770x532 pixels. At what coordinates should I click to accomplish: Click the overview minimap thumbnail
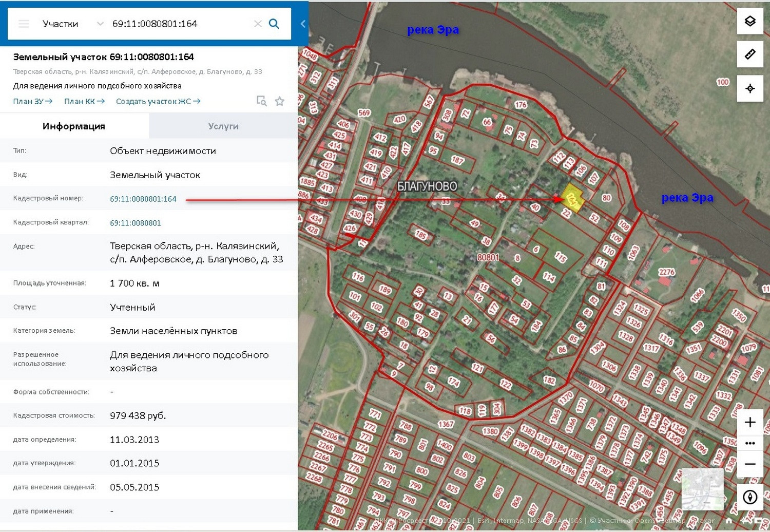[x=702, y=489]
